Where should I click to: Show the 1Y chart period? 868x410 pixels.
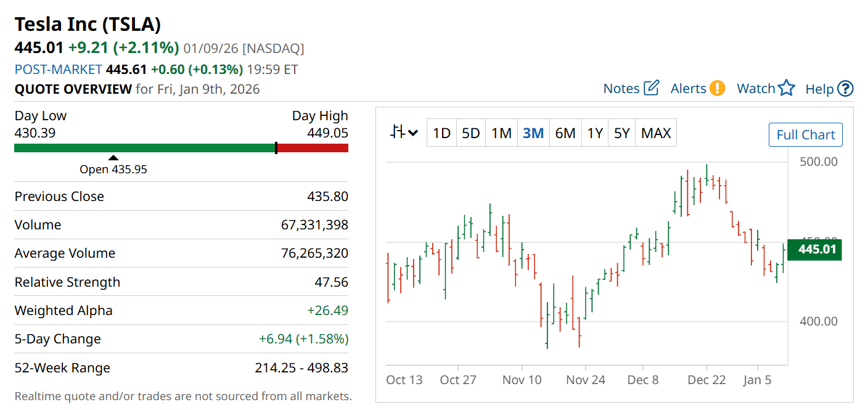[x=595, y=133]
